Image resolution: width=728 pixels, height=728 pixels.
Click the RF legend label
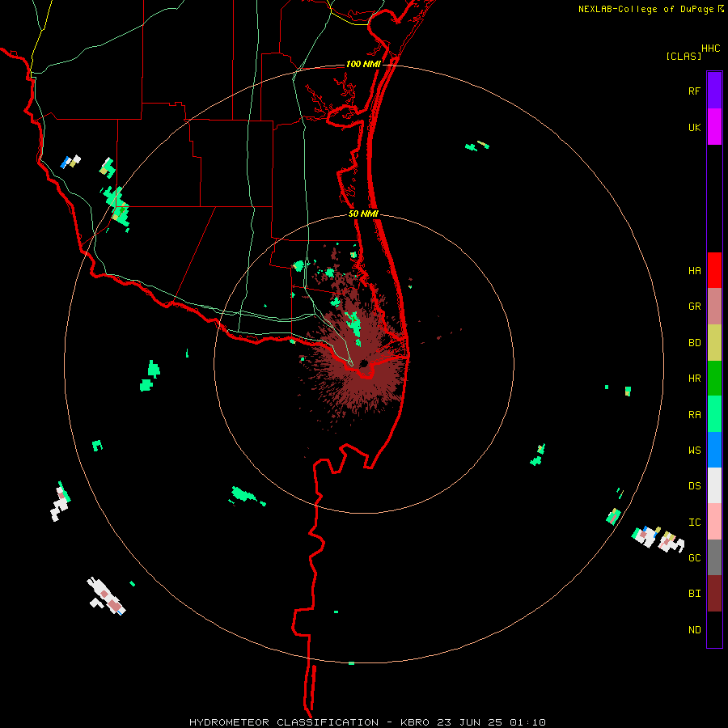point(694,91)
